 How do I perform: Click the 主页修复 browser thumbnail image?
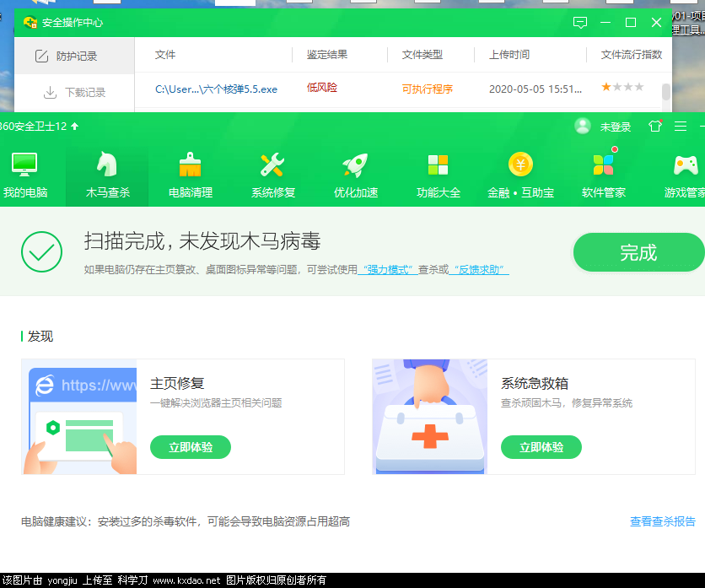click(79, 417)
